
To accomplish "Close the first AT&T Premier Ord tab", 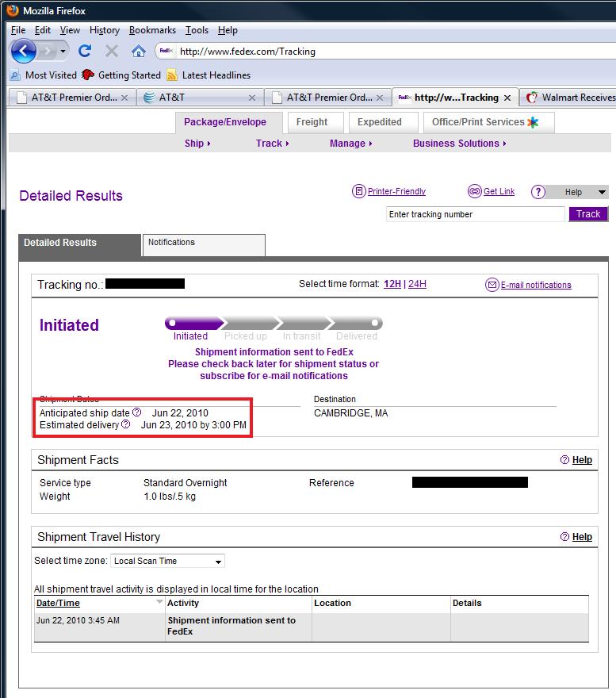I will pyautogui.click(x=124, y=98).
